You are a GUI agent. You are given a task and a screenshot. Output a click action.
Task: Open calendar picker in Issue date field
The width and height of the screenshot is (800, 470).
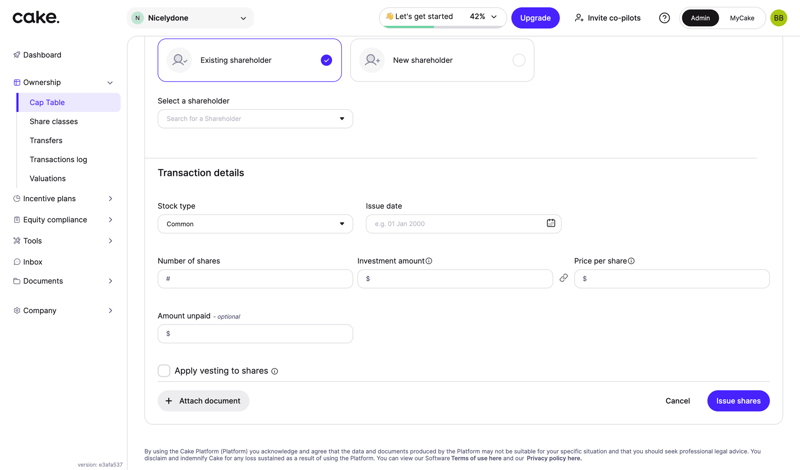coord(551,224)
